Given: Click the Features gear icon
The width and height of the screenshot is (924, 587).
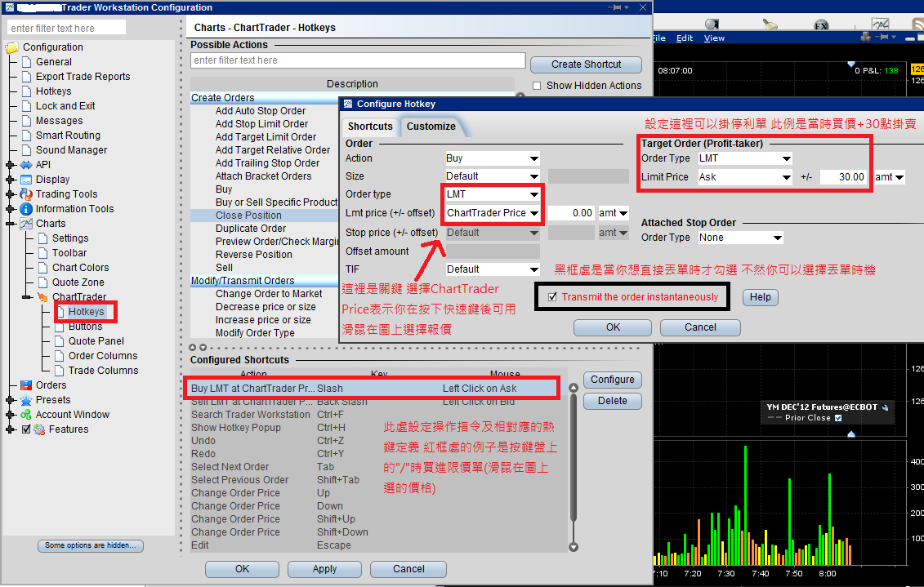Looking at the screenshot, I should pyautogui.click(x=39, y=429).
